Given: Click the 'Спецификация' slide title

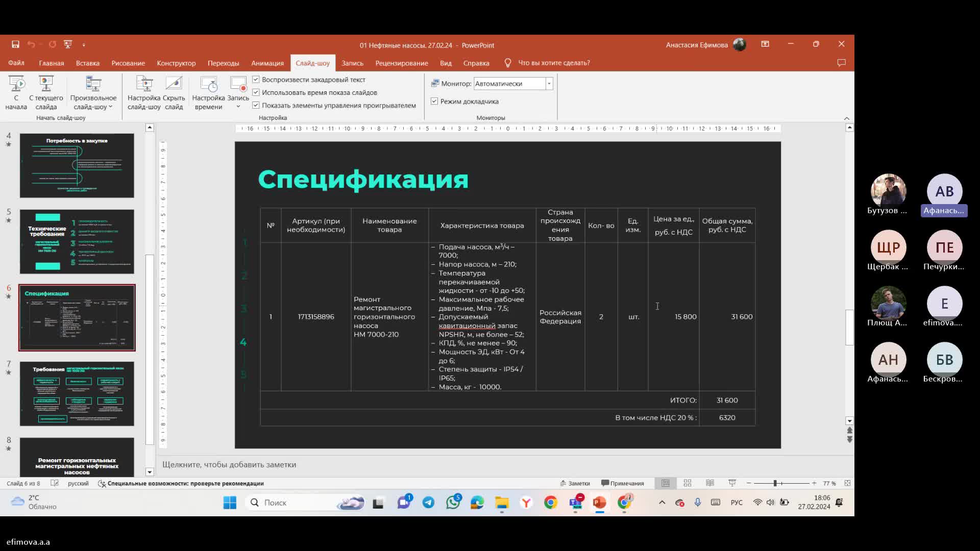Looking at the screenshot, I should point(363,180).
